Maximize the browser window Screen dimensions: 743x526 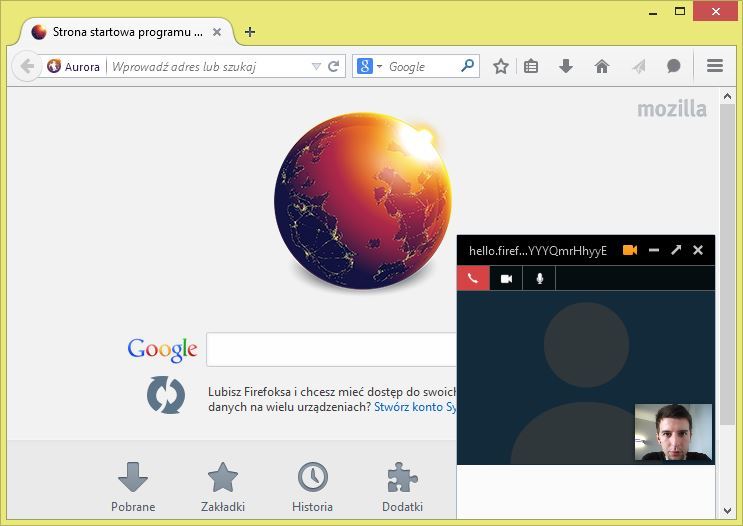[680, 11]
